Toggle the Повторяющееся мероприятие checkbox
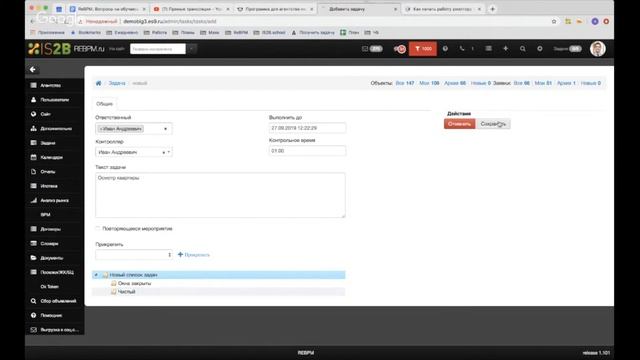Image resolution: width=640 pixels, height=360 pixels. 98,229
